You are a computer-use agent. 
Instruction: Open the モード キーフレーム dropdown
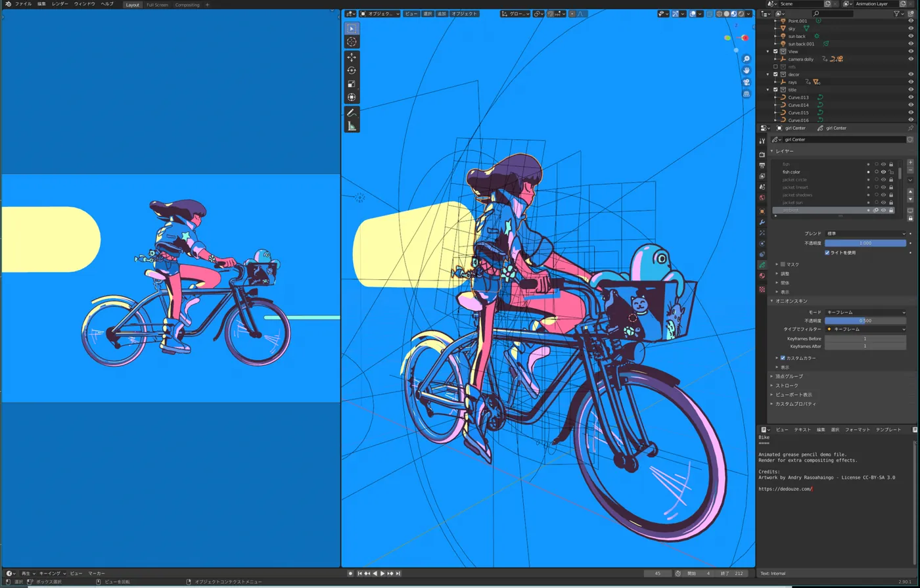pos(865,312)
